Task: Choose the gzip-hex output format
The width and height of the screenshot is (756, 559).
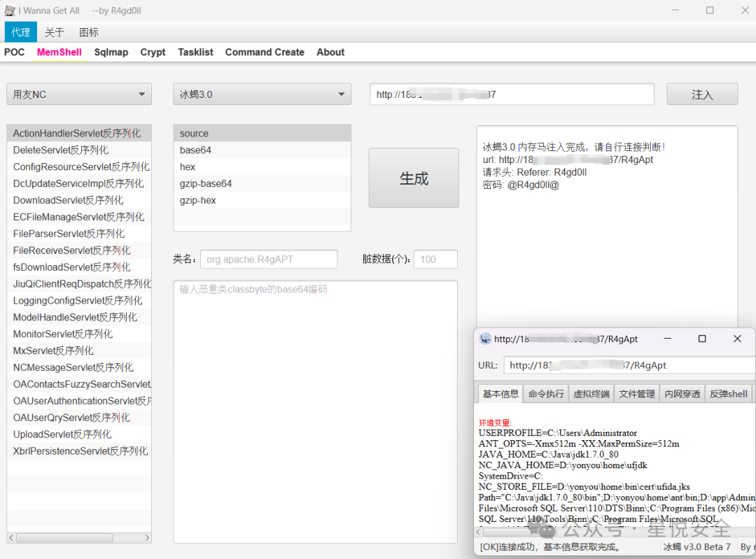Action: 262,200
